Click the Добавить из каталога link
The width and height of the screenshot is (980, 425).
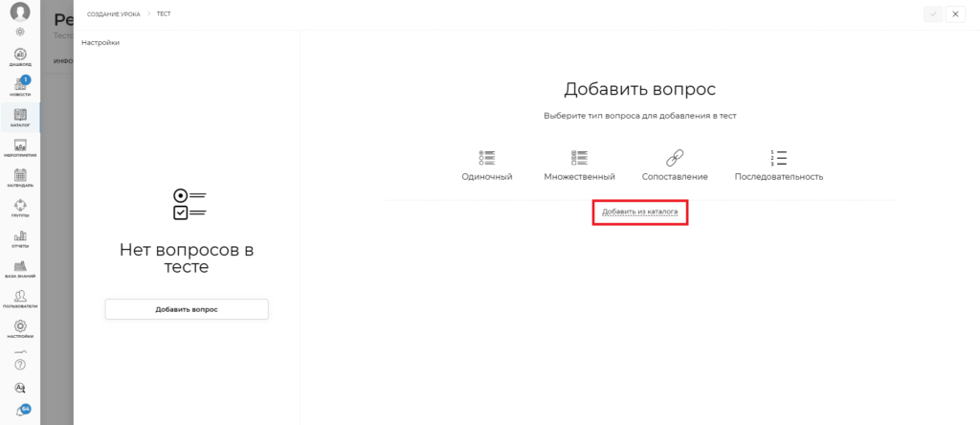(640, 212)
